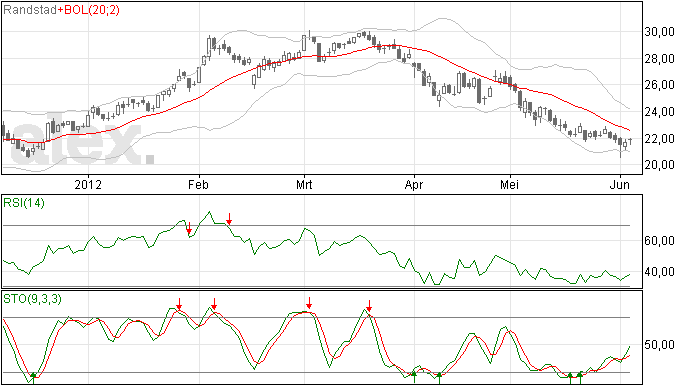The width and height of the screenshot is (690, 387).
Task: Click the 'Apr' date axis label
Action: [x=414, y=184]
